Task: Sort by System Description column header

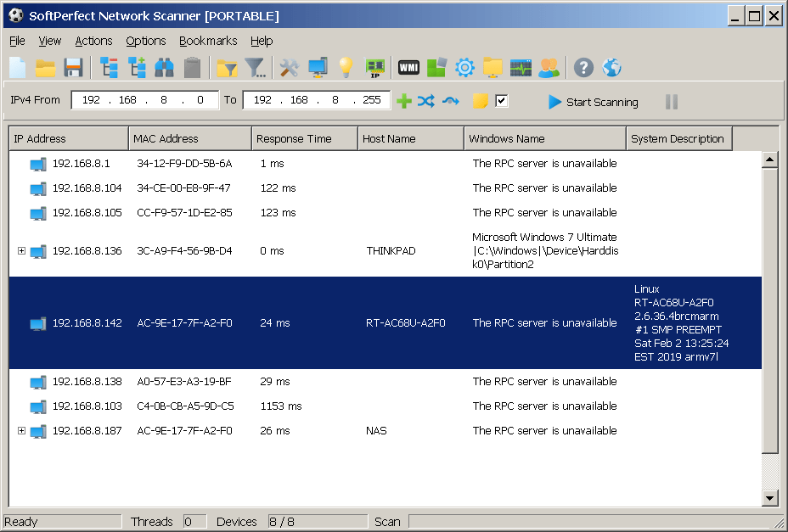Action: click(x=679, y=138)
